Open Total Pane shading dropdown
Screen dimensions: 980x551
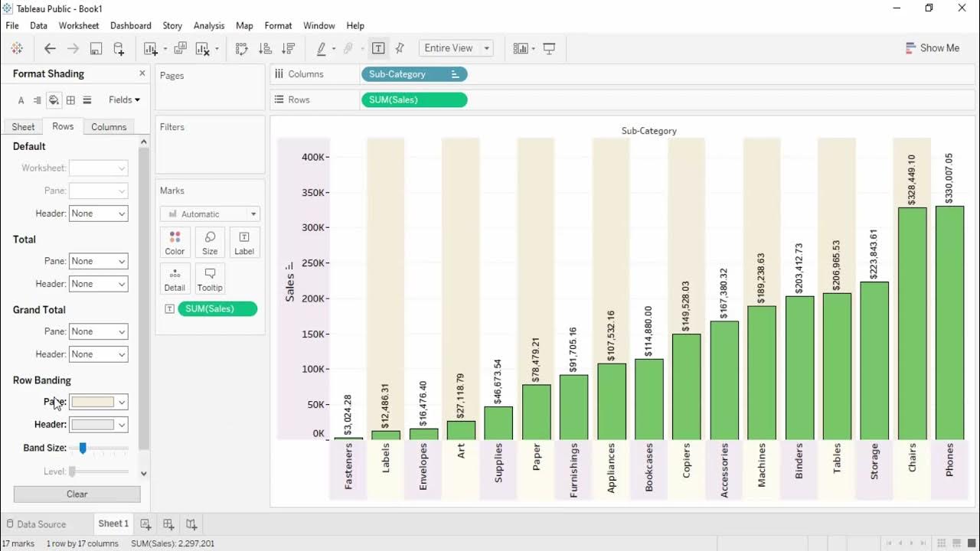[99, 261]
